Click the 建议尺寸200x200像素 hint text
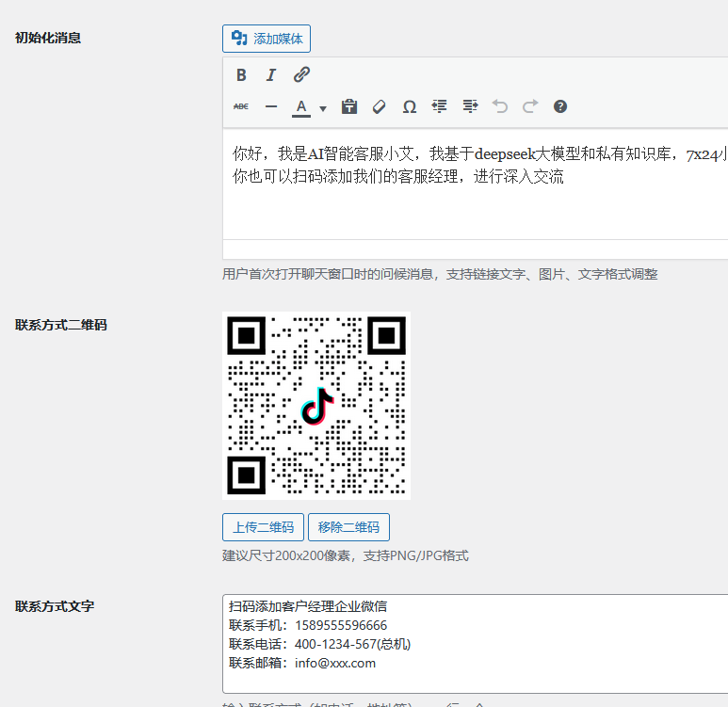Viewport: 728px width, 707px height. (x=346, y=555)
